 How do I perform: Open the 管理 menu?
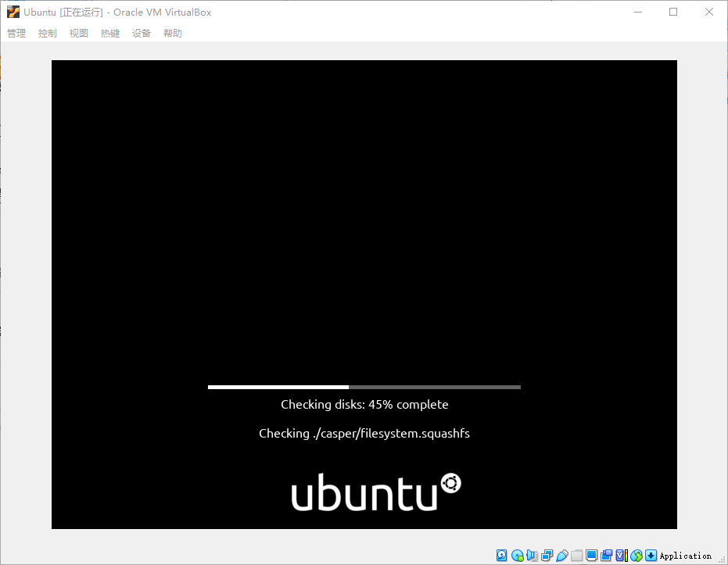coord(16,34)
